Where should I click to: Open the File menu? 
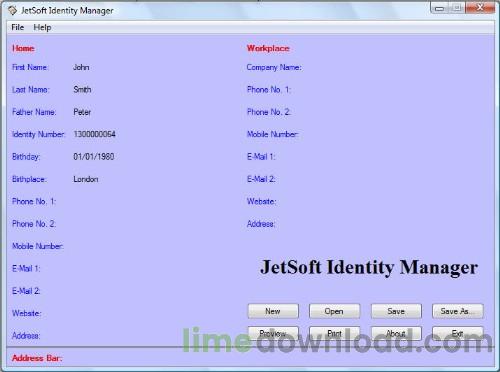pos(18,27)
